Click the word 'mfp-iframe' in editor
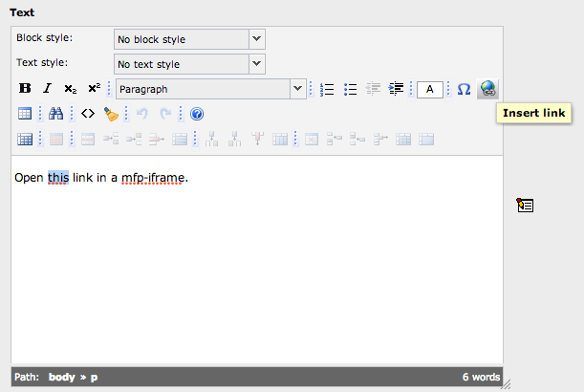Image resolution: width=584 pixels, height=392 pixels. (x=153, y=178)
